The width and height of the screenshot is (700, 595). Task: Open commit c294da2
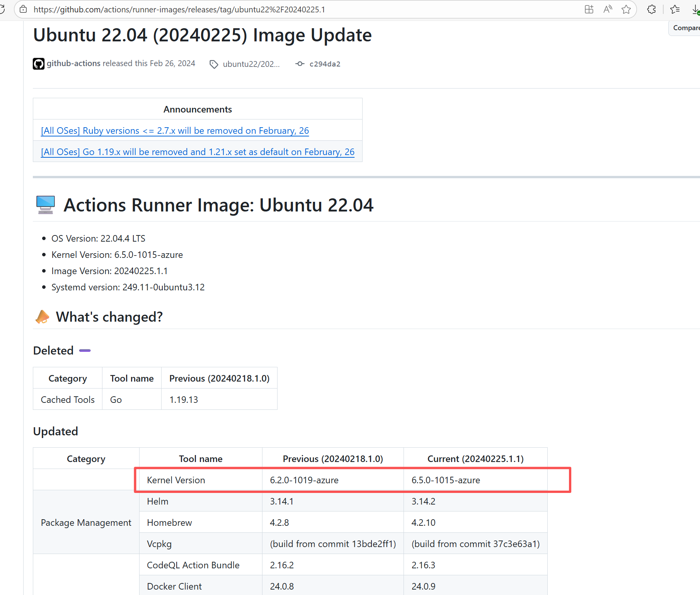point(325,64)
